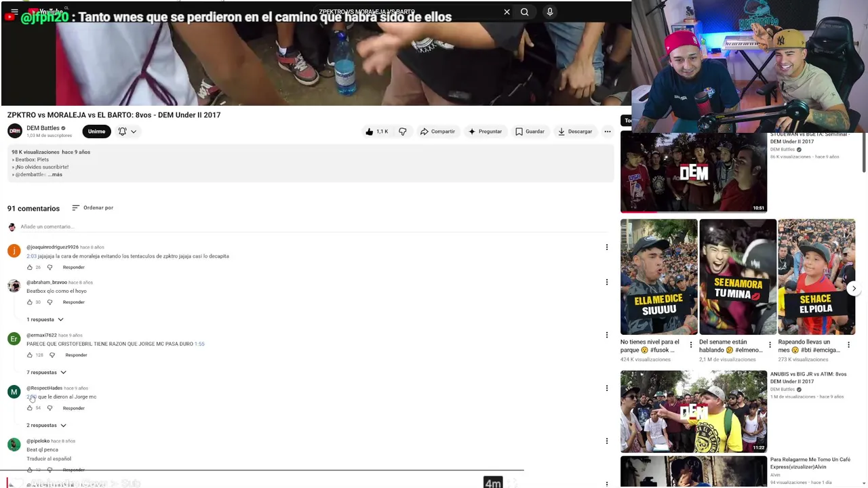Screen dimensions: 868x488
Task: Expand 2 respuestas thread
Action: [x=46, y=425]
